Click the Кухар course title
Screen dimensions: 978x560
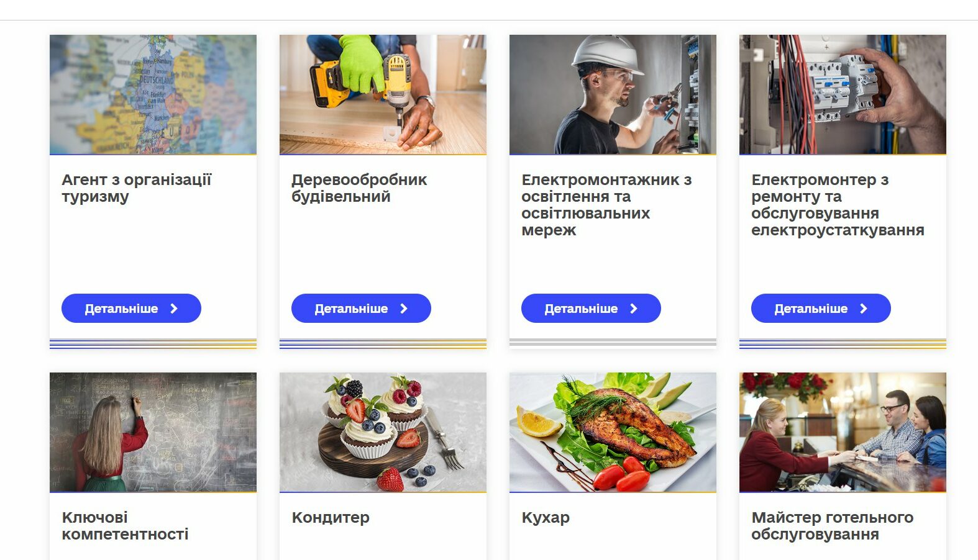546,518
